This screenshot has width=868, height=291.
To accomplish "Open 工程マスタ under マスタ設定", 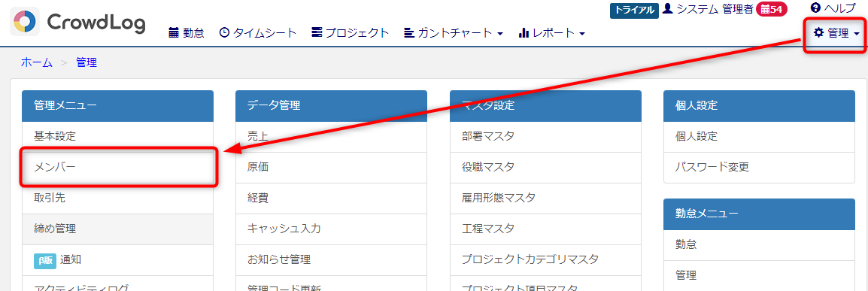I will tap(546, 229).
